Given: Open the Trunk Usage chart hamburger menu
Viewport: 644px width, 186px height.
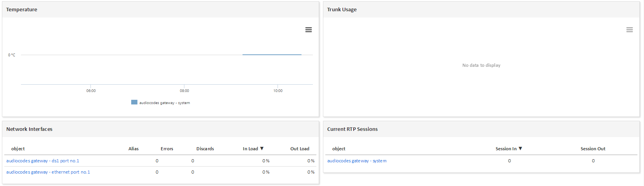Looking at the screenshot, I should coord(629,30).
